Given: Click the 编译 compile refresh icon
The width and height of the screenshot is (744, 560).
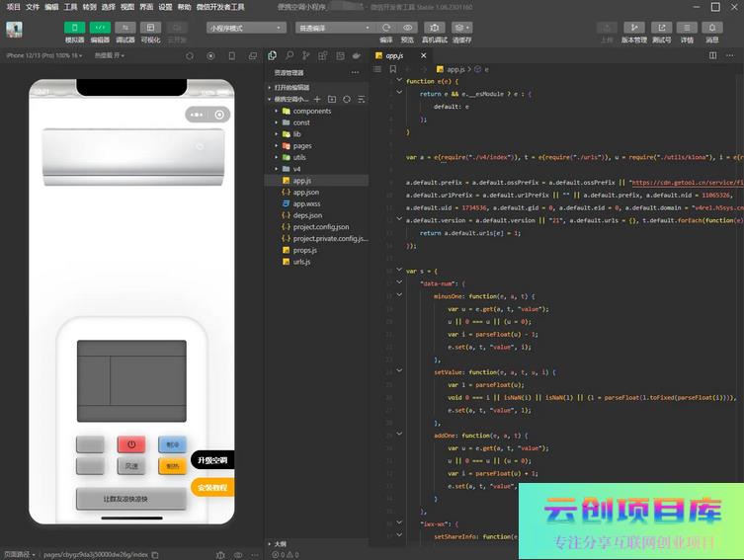Looking at the screenshot, I should tap(385, 28).
